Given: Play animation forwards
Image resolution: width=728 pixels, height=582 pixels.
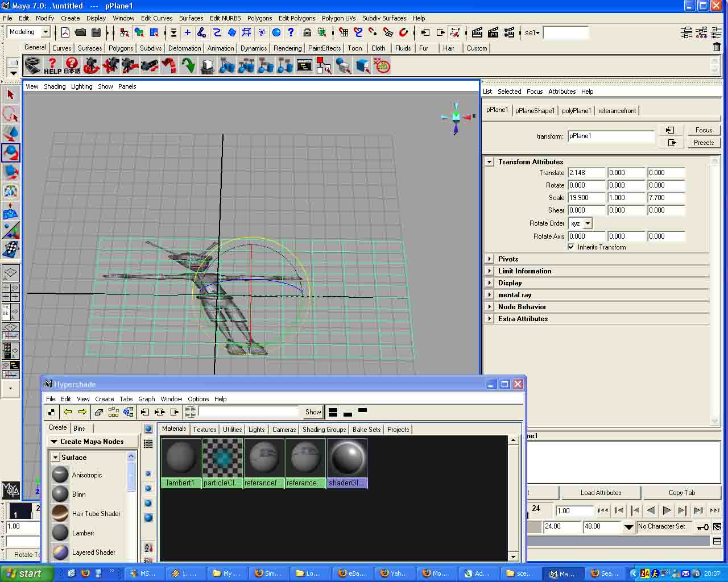Looking at the screenshot, I should [667, 510].
